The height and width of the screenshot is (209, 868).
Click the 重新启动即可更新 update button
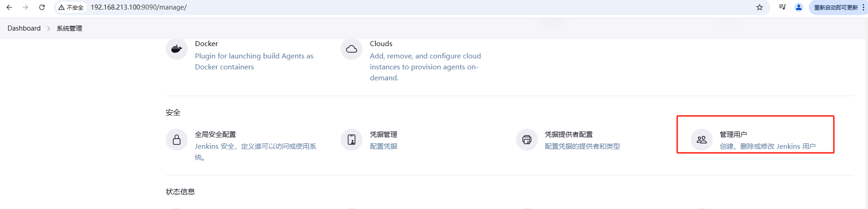coord(836,7)
